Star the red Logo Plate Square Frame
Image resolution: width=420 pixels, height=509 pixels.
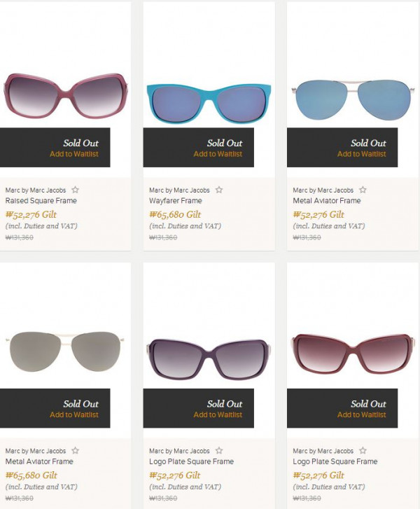click(x=363, y=450)
